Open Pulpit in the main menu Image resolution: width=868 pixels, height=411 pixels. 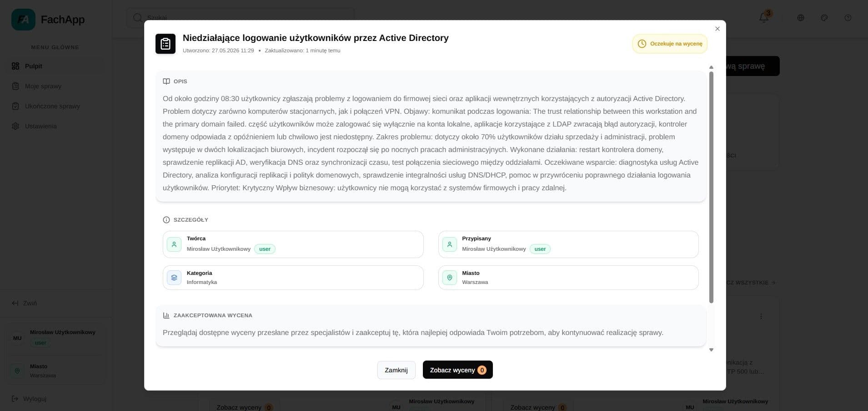click(x=55, y=66)
